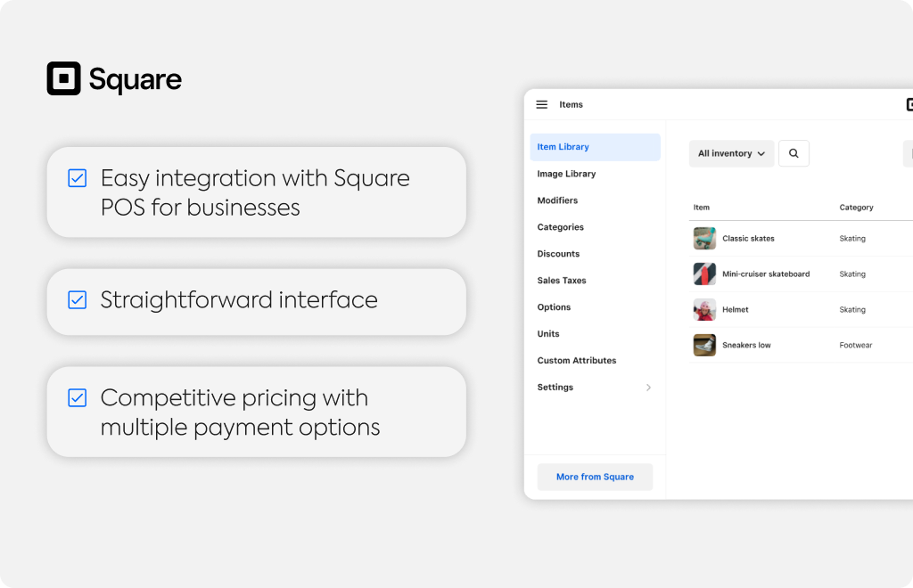Click Skating category in Mini-cruiser skateboard row
The width and height of the screenshot is (913, 588).
click(851, 274)
